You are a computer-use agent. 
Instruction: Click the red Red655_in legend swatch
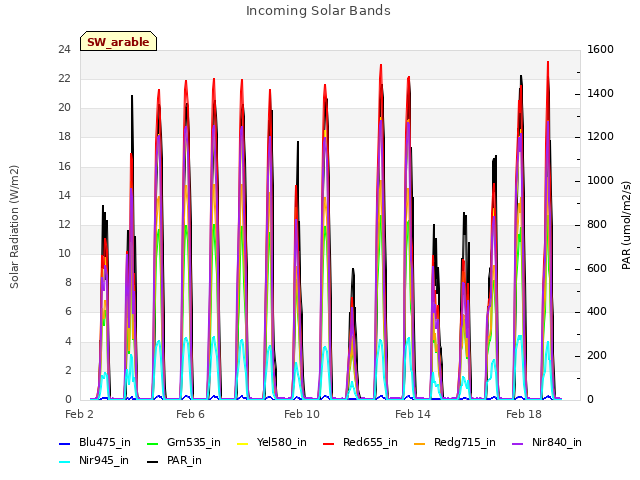328,444
